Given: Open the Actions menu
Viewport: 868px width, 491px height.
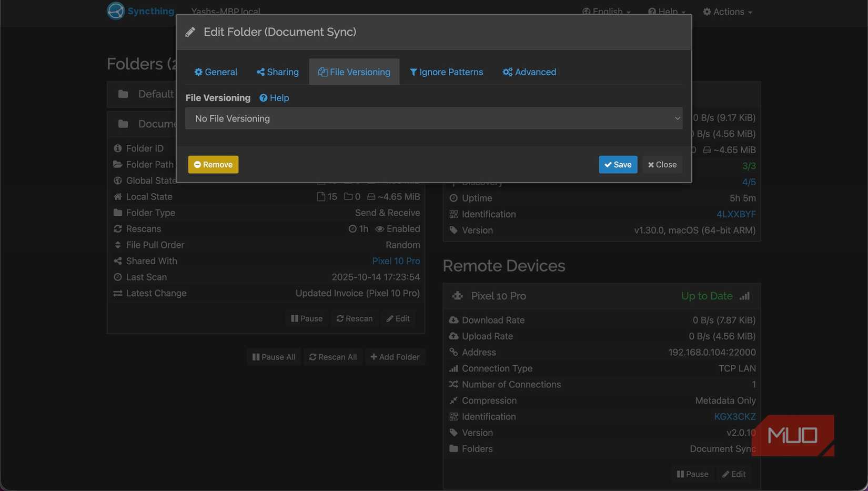Looking at the screenshot, I should (728, 12).
